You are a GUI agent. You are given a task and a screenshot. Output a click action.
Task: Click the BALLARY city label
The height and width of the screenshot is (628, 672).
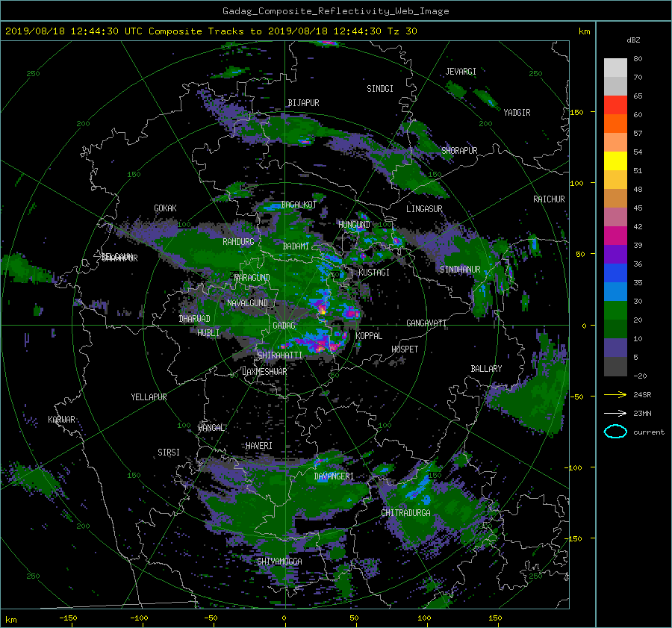click(x=486, y=369)
